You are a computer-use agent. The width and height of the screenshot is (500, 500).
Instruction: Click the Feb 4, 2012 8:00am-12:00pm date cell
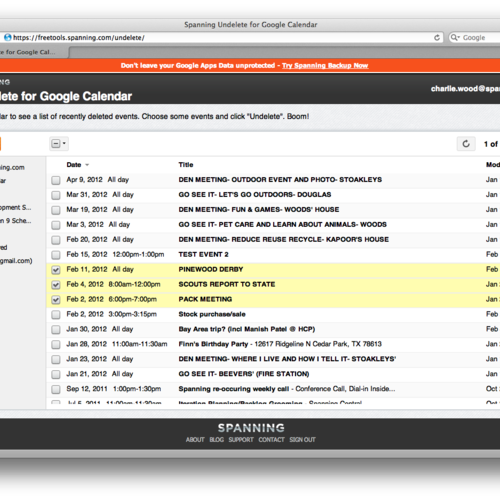click(x=113, y=284)
